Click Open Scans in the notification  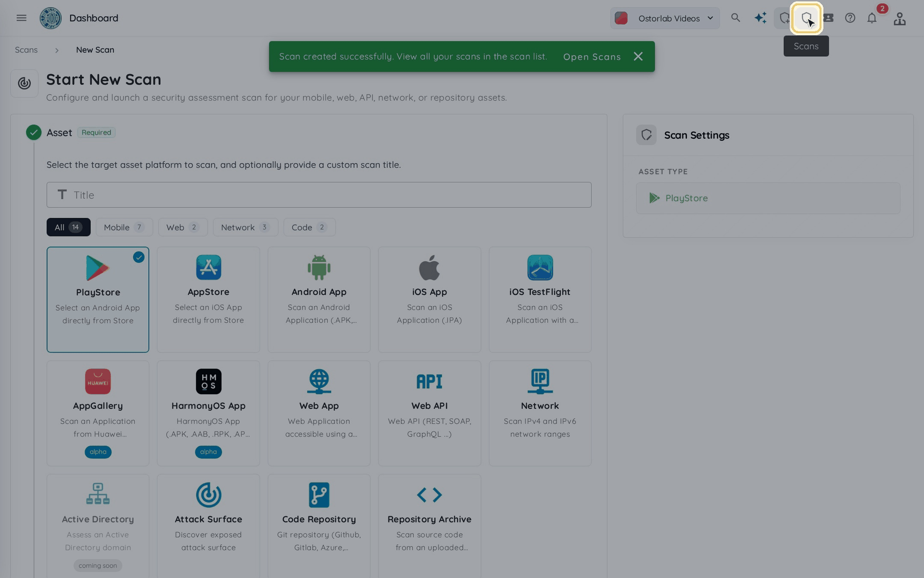pyautogui.click(x=592, y=56)
